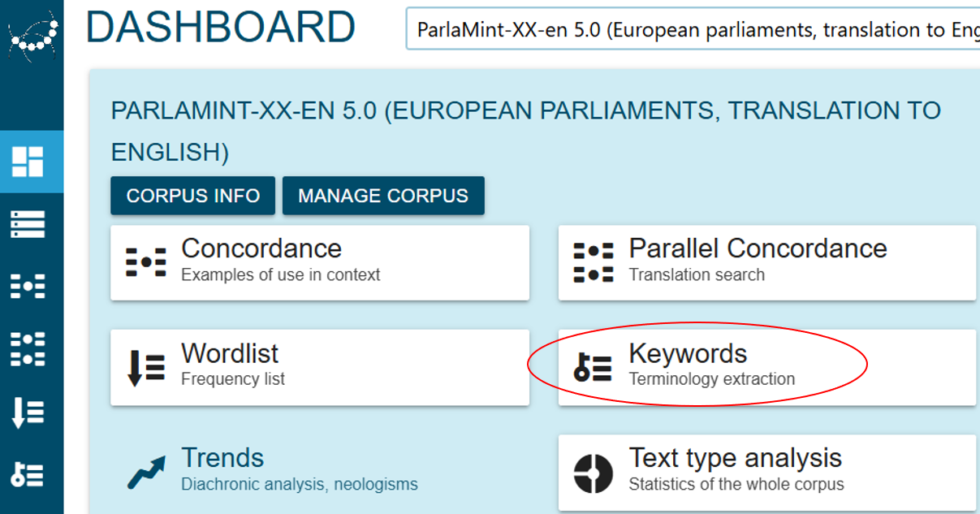Click the Parallel Concordance card icon

tap(594, 262)
